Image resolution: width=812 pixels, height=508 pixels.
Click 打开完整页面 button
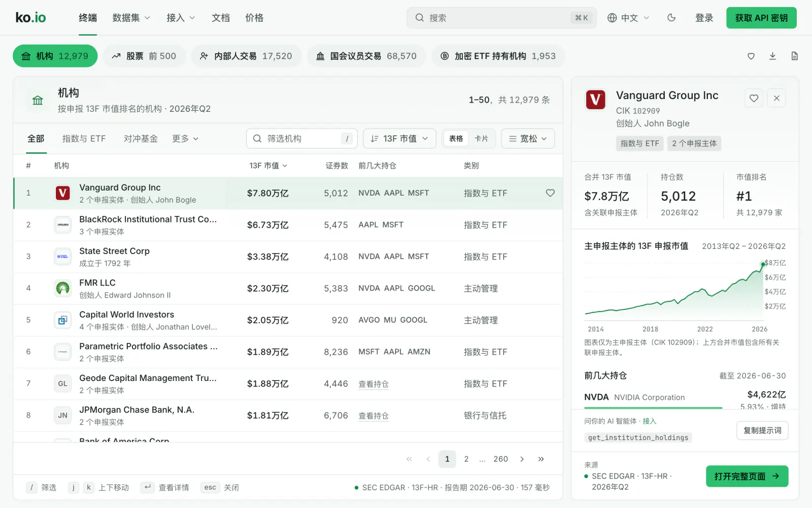click(x=747, y=476)
